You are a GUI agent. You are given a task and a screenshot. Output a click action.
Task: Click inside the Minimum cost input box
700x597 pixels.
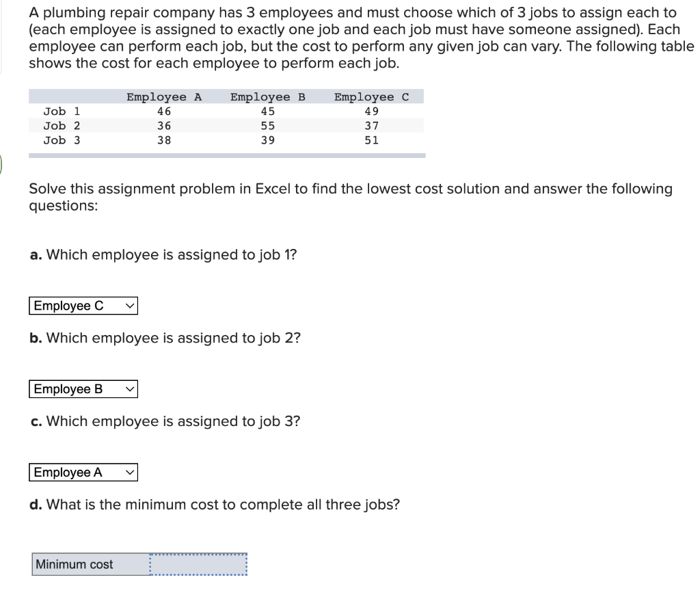click(x=198, y=564)
